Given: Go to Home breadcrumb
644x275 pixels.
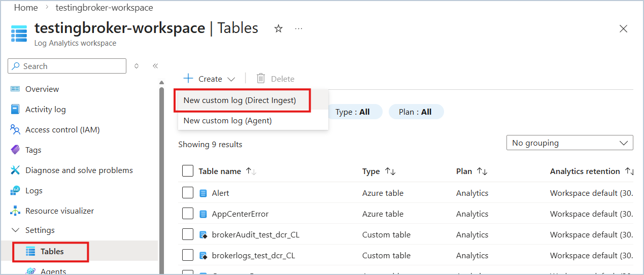Looking at the screenshot, I should (x=26, y=8).
